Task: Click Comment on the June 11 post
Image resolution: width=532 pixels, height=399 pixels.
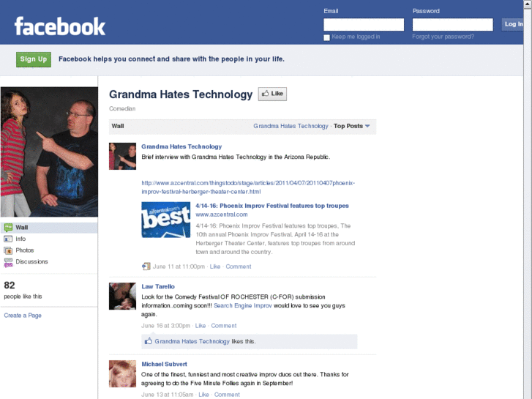Action: [x=239, y=266]
